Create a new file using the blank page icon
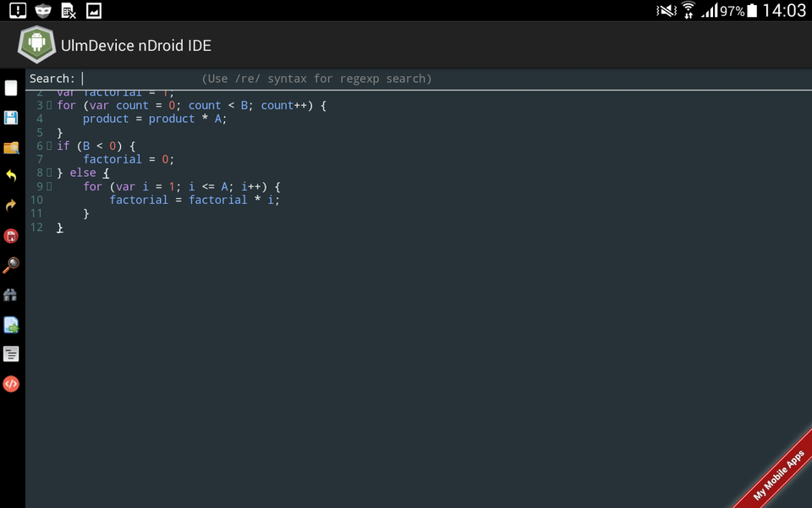The image size is (812, 508). [11, 88]
